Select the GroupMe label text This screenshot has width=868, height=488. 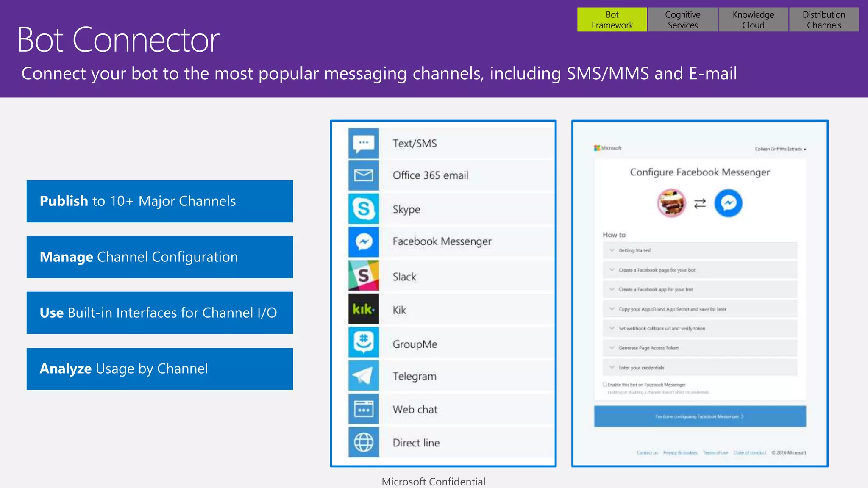(415, 344)
